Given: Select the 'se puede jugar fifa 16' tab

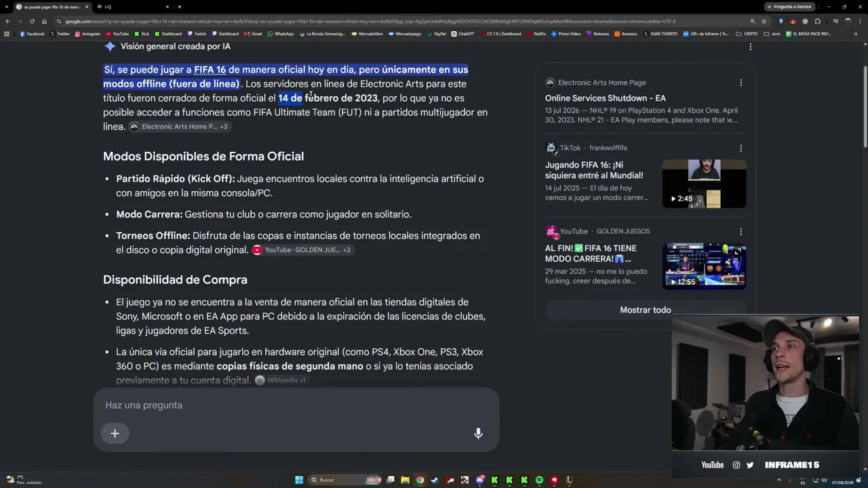Looking at the screenshot, I should 53,7.
